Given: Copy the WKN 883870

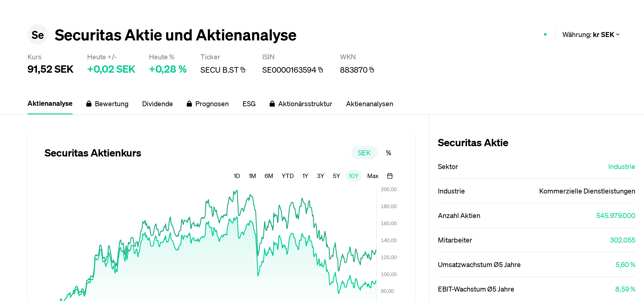Looking at the screenshot, I should coord(372,70).
